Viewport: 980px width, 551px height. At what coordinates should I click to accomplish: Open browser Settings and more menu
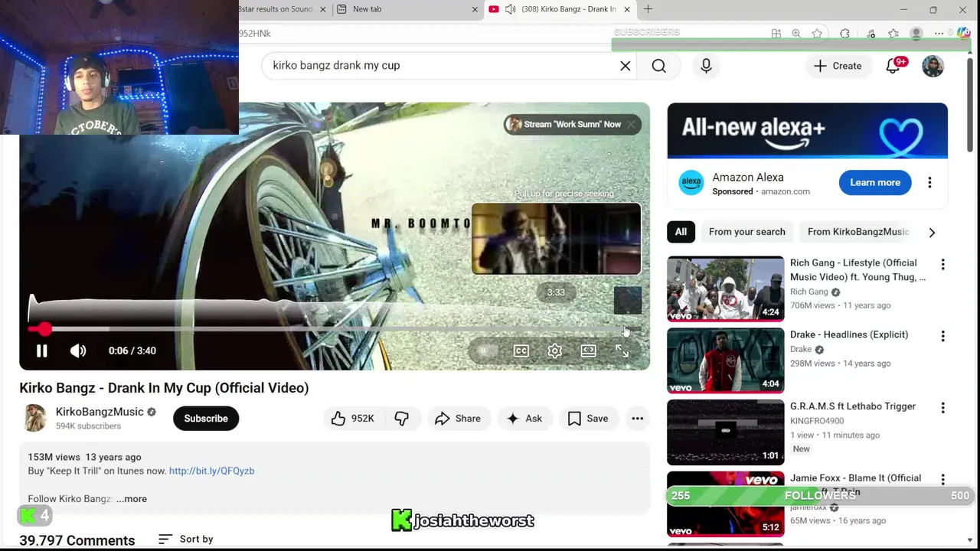click(939, 34)
